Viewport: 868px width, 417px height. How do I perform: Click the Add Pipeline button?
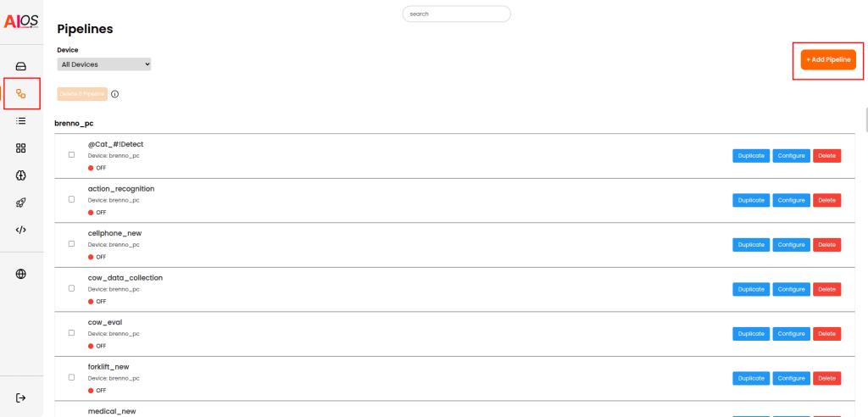pyautogui.click(x=828, y=60)
